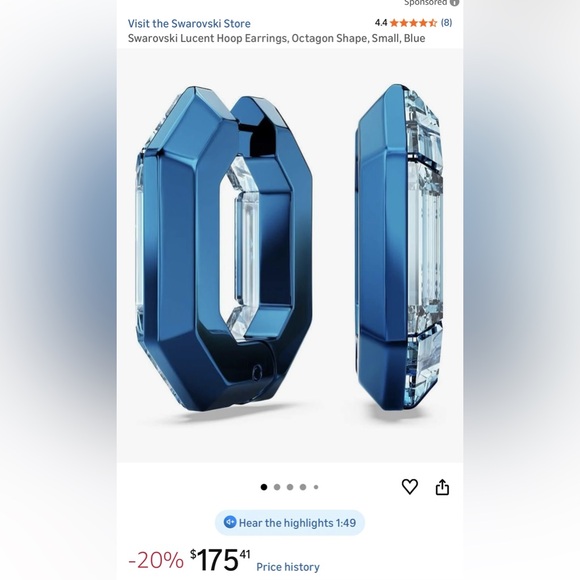
Task: Open the (8) review count
Action: click(x=446, y=23)
